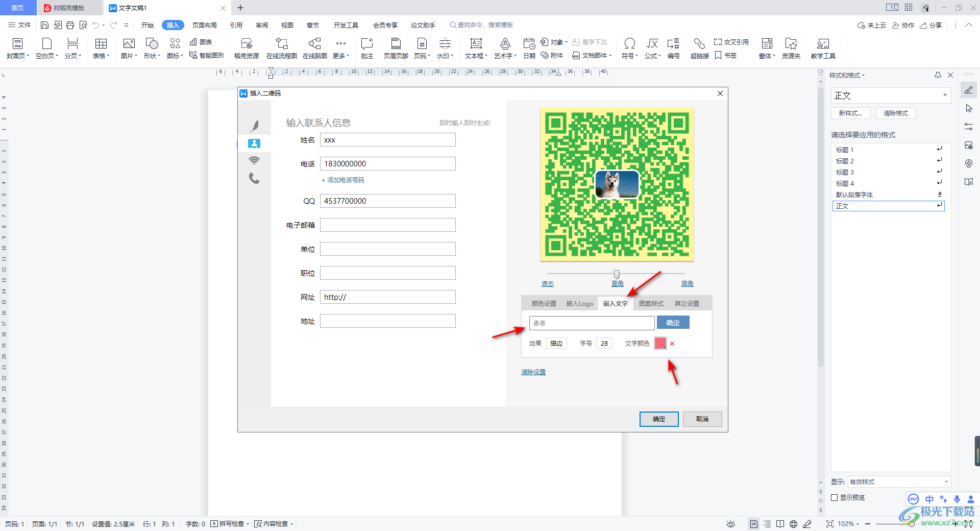Open the 文件 menu
Screen dimensions: 980x531
[x=19, y=25]
